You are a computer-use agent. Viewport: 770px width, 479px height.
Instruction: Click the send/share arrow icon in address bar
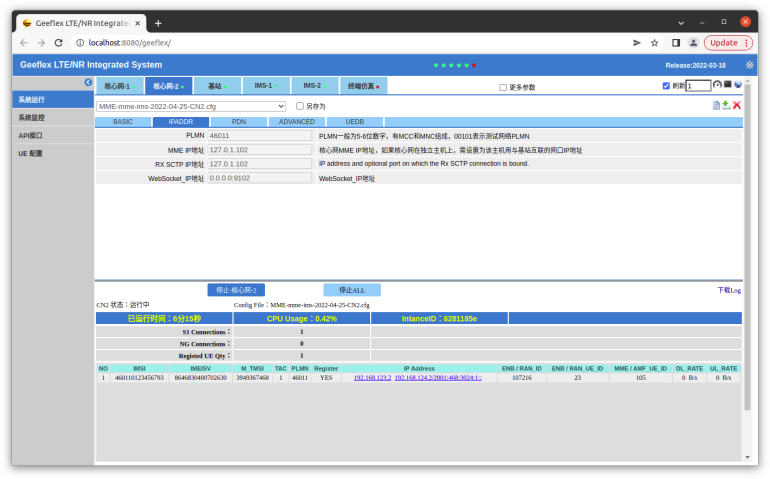coord(637,43)
